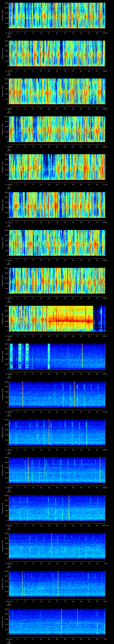Select the 21:48:00 time label

(9, 109)
